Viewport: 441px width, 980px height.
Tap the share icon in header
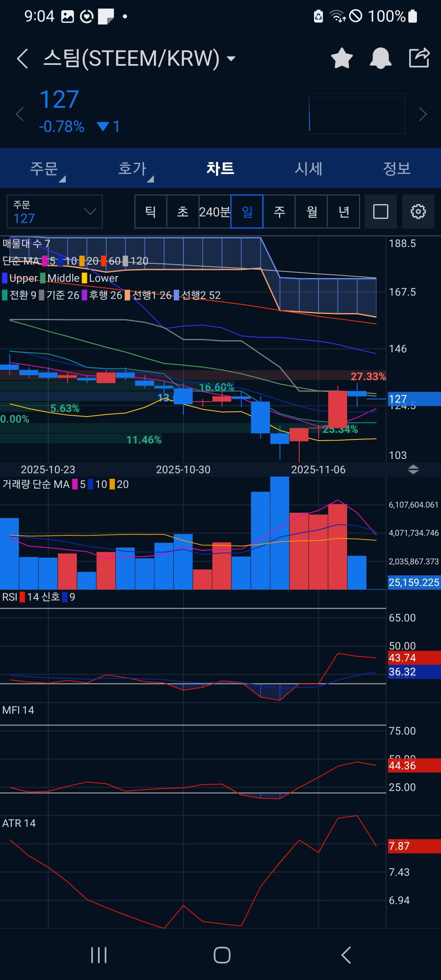[419, 58]
